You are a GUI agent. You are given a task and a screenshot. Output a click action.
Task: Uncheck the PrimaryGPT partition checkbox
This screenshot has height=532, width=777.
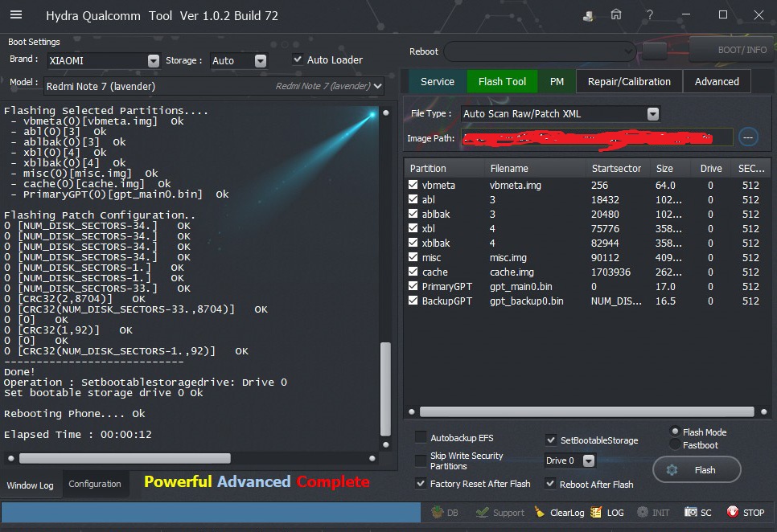pyautogui.click(x=413, y=286)
